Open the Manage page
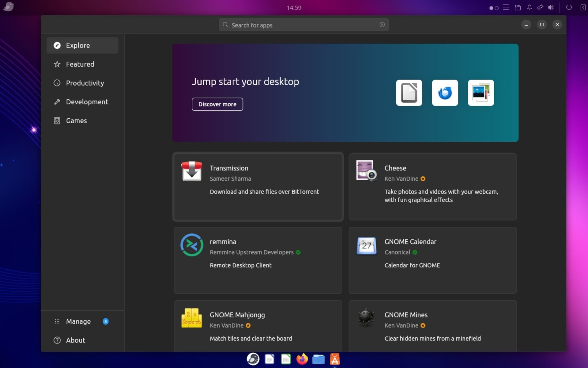 coord(82,321)
